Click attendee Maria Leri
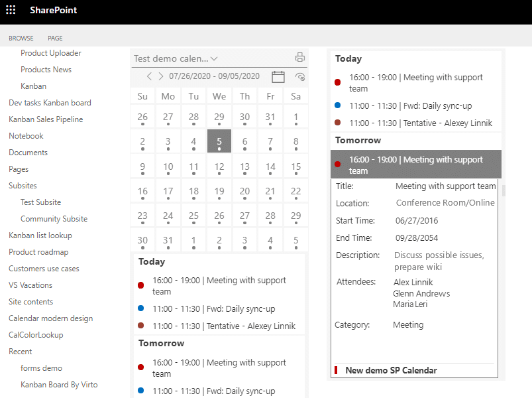Screen dimensions: 532x398 (410, 304)
